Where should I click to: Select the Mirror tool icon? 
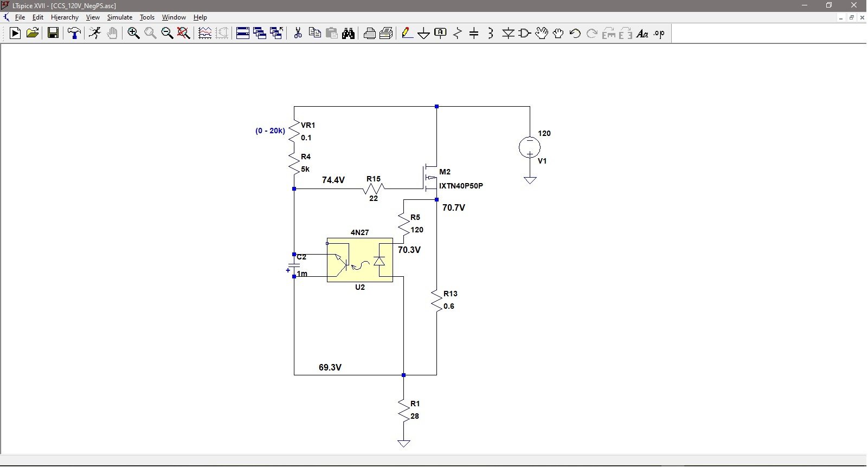[x=626, y=34]
